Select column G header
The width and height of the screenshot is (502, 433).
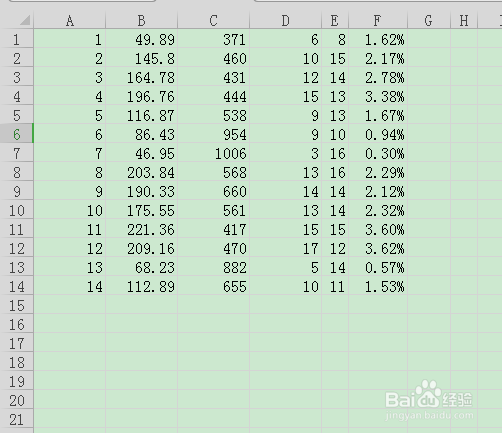pos(429,21)
